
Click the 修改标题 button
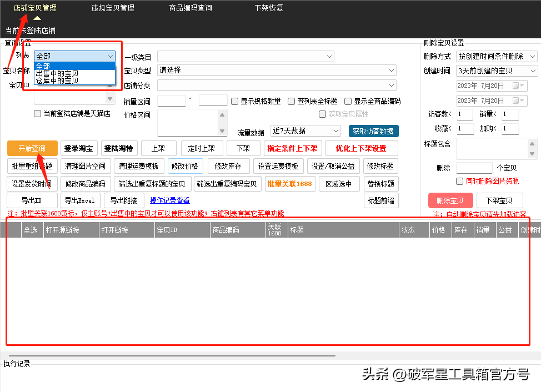pyautogui.click(x=381, y=166)
